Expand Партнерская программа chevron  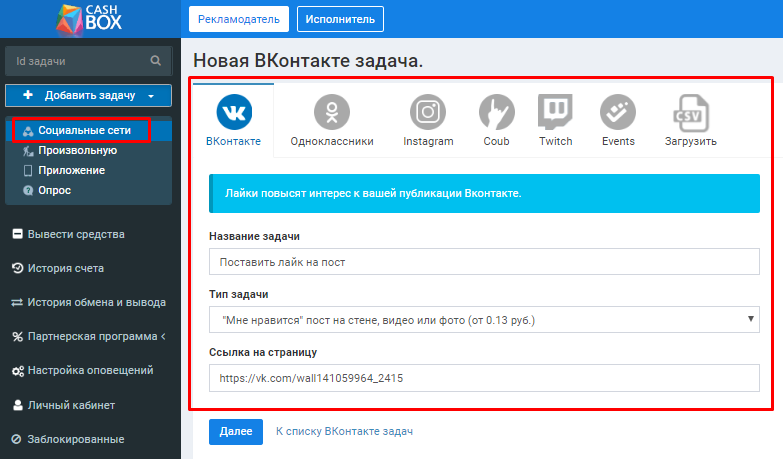coord(163,337)
